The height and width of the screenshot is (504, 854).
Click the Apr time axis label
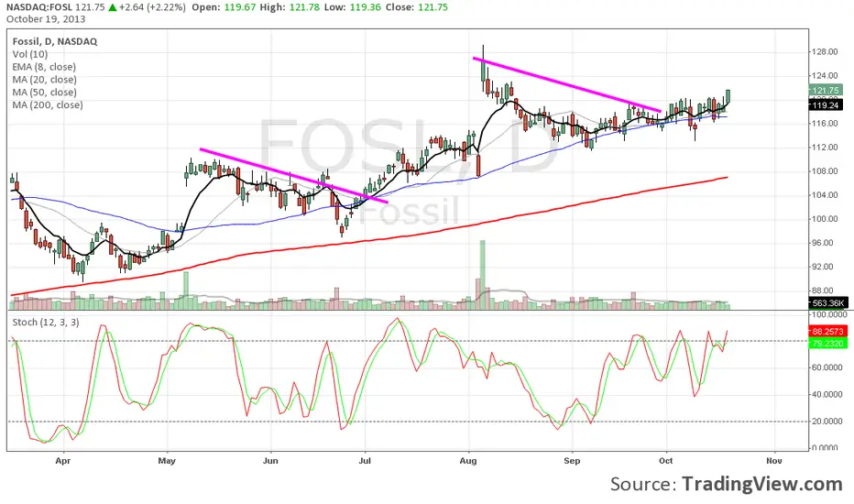point(63,461)
